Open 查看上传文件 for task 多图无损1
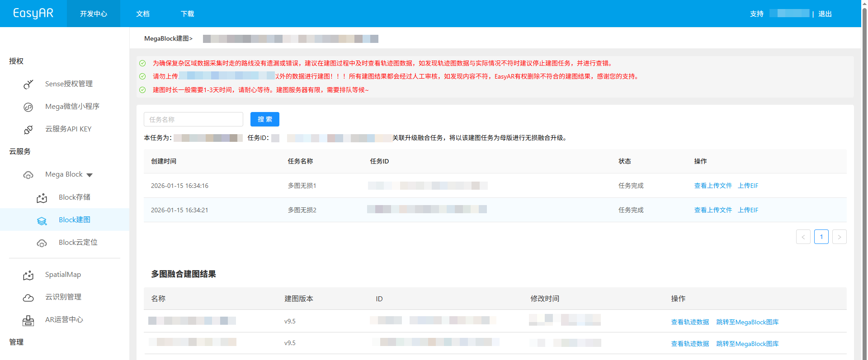 [x=712, y=186]
